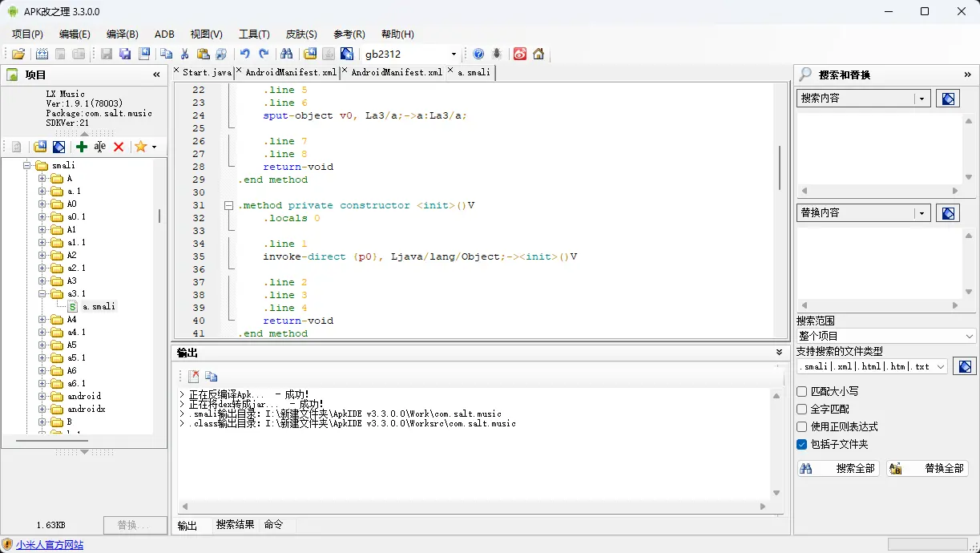Clear the output log with the clear icon
The height and width of the screenshot is (553, 980).
click(193, 376)
